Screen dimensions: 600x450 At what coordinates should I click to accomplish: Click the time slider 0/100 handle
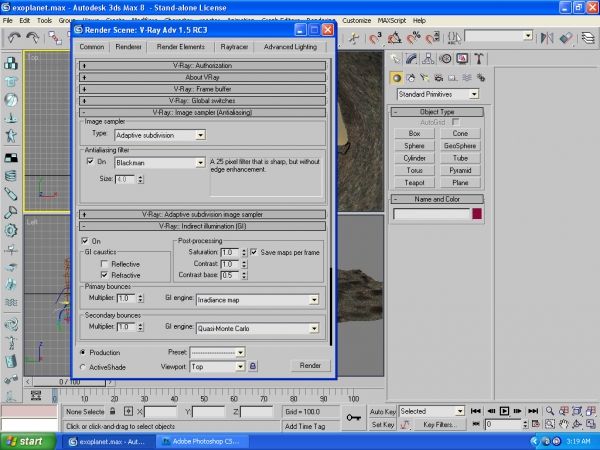[x=69, y=382]
